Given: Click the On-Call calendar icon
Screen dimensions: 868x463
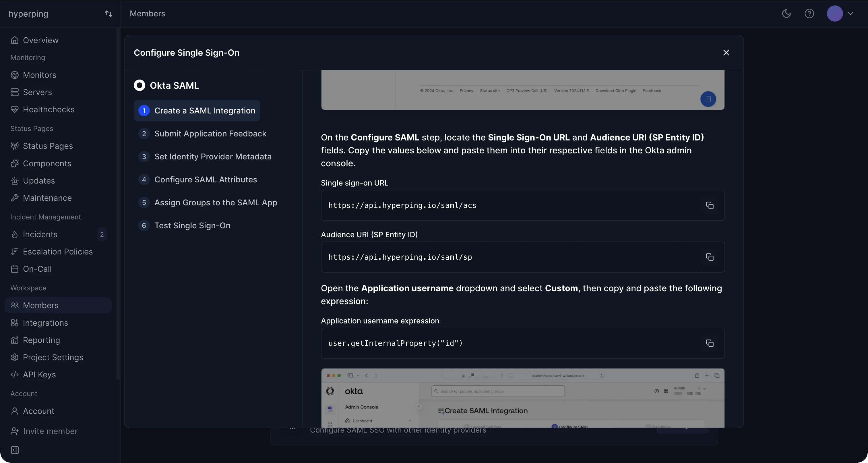Looking at the screenshot, I should 14,269.
